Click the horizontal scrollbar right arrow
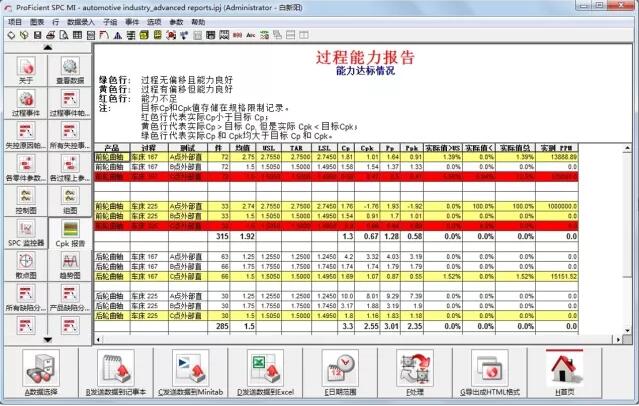 point(618,339)
